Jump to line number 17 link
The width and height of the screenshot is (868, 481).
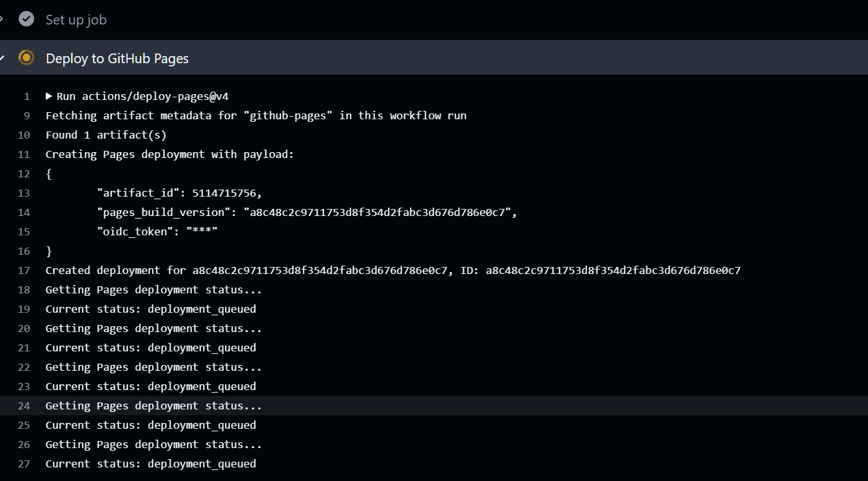[x=24, y=270]
